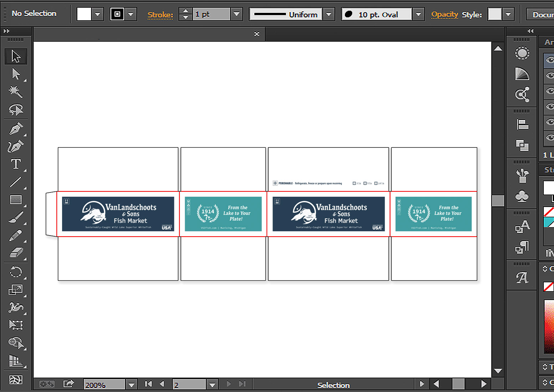Choose the Type tool
Viewport: 554px width, 392px height.
[16, 164]
